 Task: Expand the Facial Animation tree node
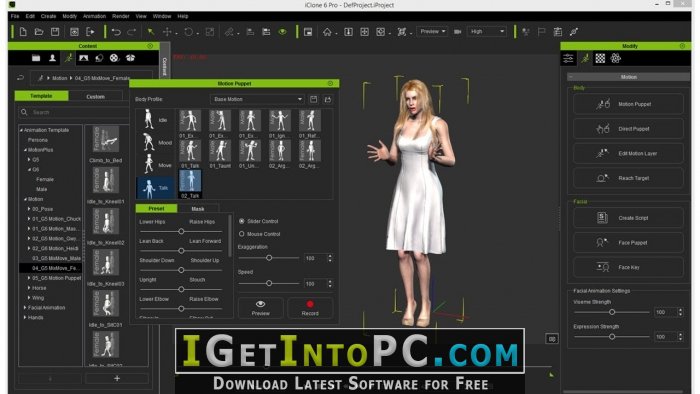click(x=25, y=307)
